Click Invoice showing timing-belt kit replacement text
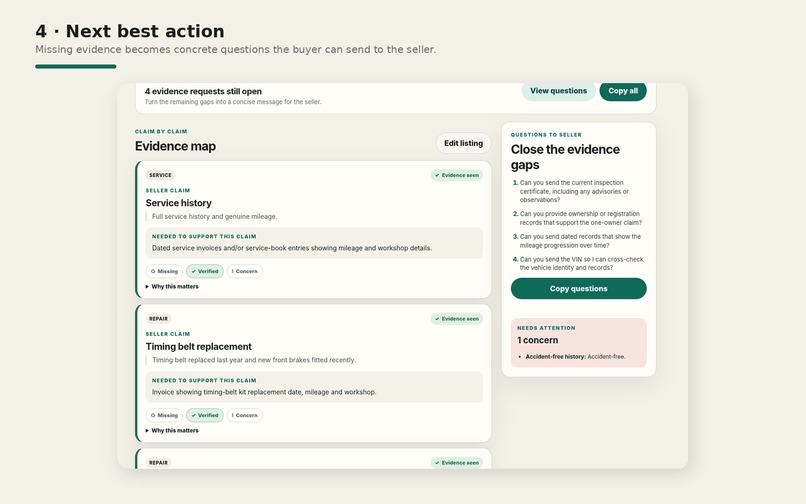This screenshot has width=806, height=504. [264, 392]
